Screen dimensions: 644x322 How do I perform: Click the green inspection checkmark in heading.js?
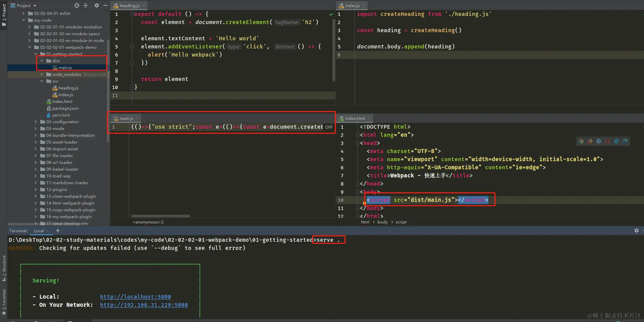point(331,14)
